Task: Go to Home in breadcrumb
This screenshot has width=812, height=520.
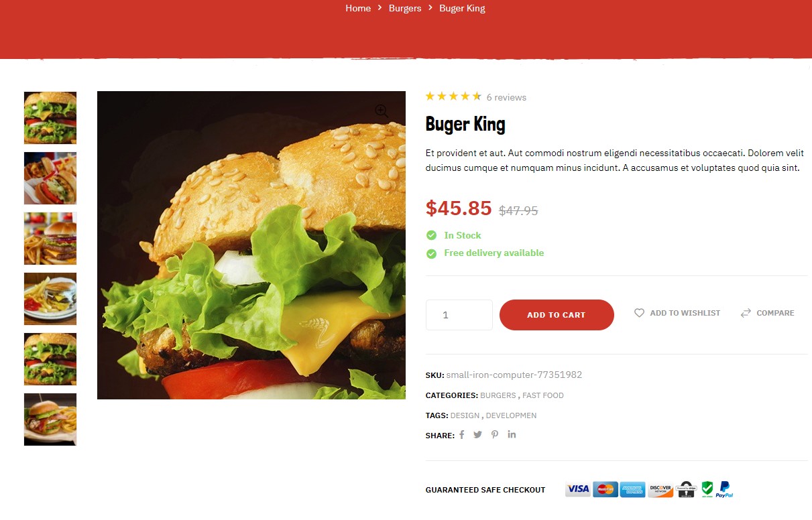Action: tap(358, 8)
